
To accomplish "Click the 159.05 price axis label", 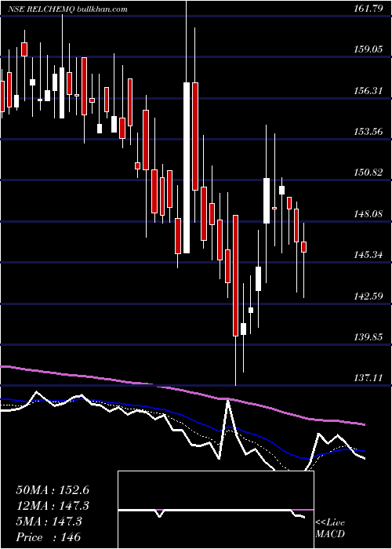I will pos(368,49).
